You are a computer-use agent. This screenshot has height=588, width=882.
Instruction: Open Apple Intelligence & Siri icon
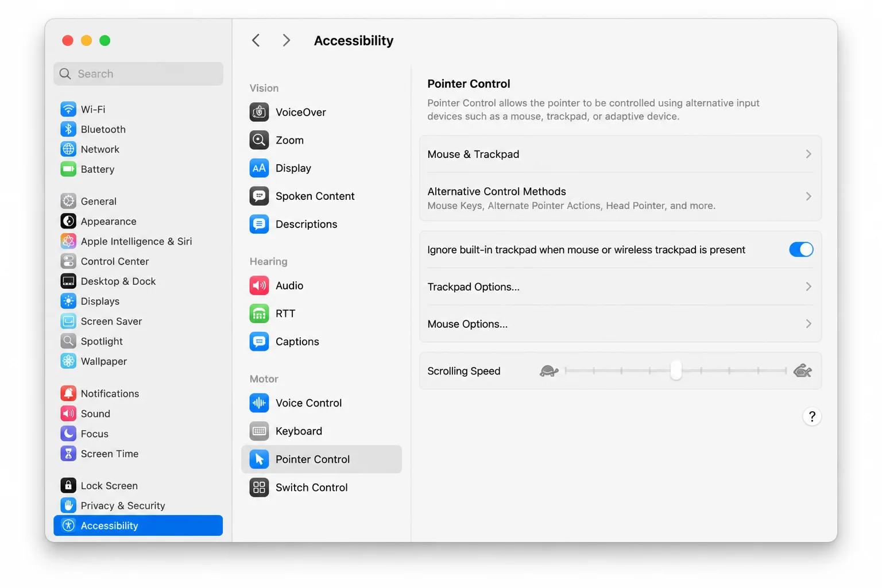[68, 241]
